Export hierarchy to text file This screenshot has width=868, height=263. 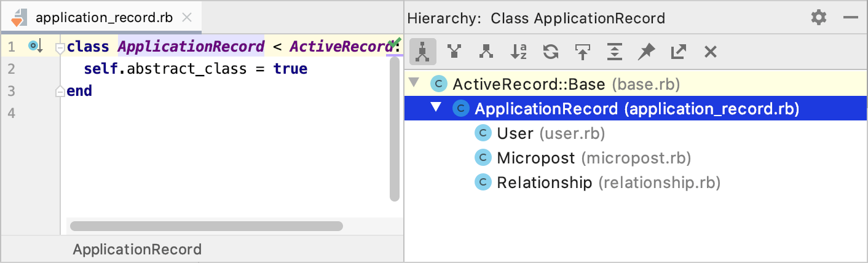pyautogui.click(x=678, y=52)
